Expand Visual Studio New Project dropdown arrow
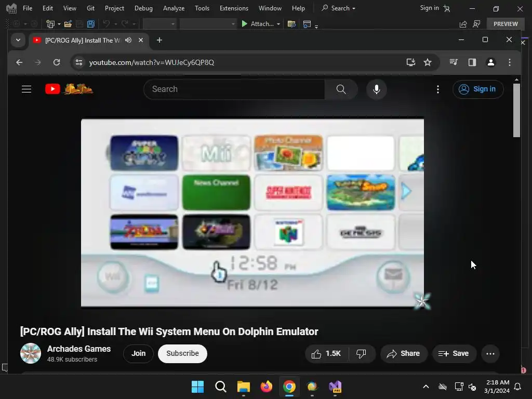 [59, 24]
